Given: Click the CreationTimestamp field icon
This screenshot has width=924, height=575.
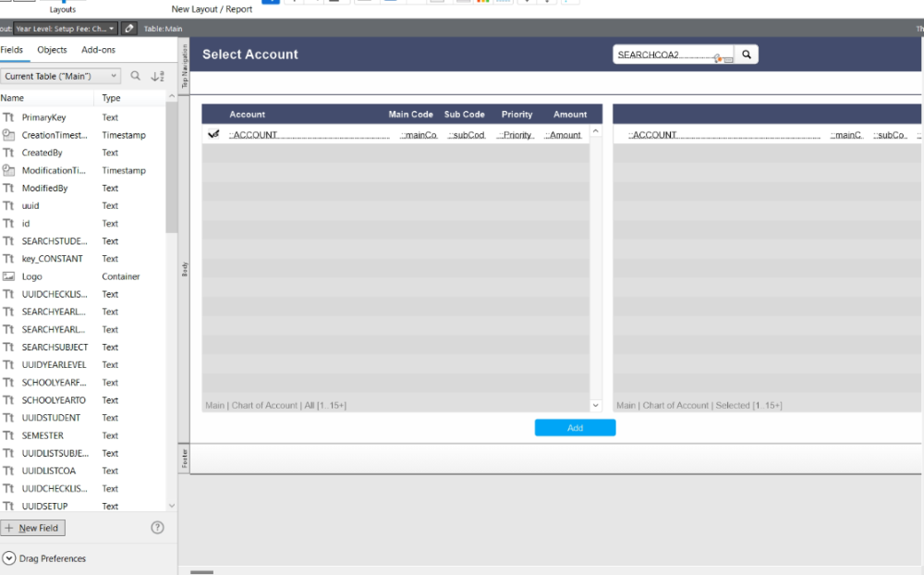Looking at the screenshot, I should point(9,135).
